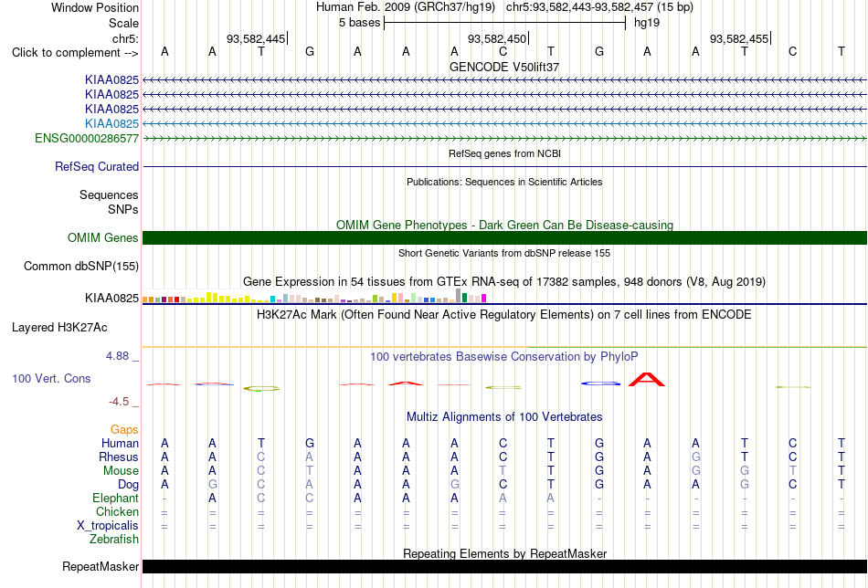Click the 'Click to complement -->' label
868x588 pixels.
[x=75, y=53]
